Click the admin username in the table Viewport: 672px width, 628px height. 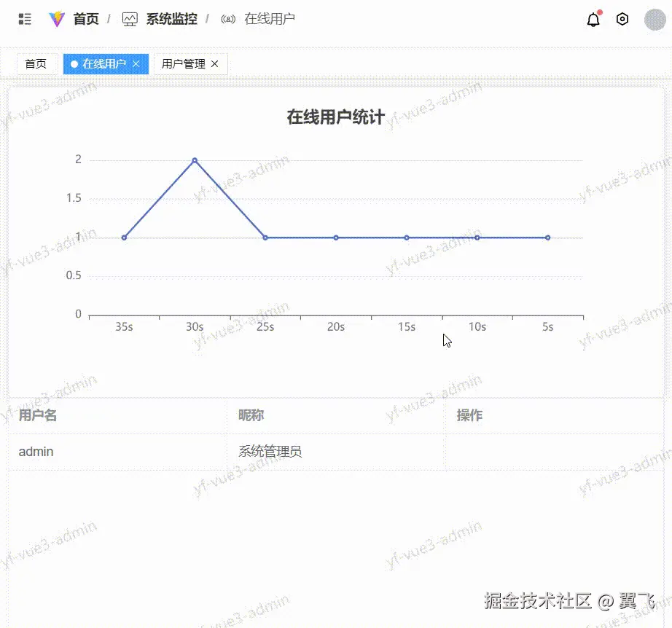tap(36, 451)
